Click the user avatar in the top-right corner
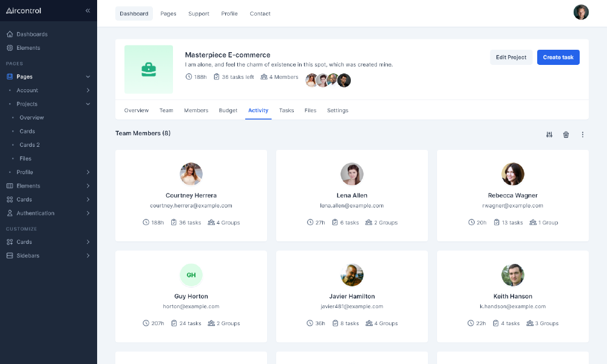The image size is (607, 364). point(581,12)
